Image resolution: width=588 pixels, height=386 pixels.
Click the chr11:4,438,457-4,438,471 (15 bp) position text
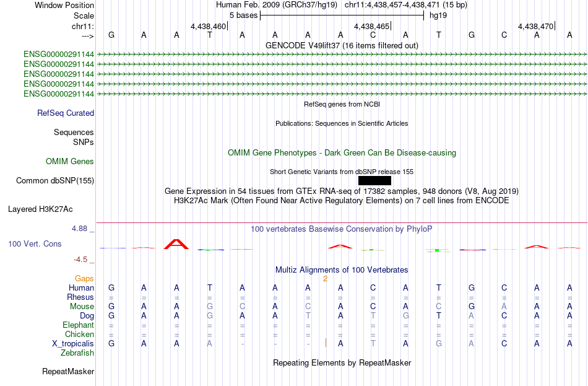tap(406, 5)
